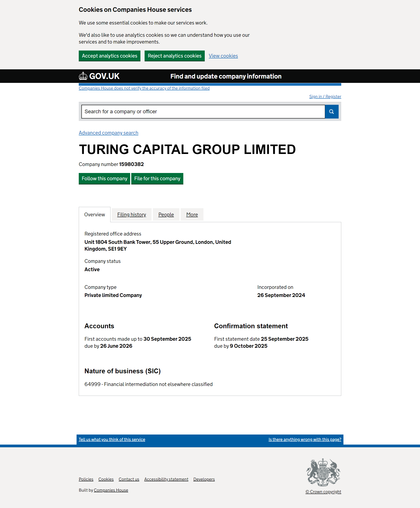This screenshot has width=420, height=508.
Task: Open Advanced company search
Action: click(x=108, y=133)
